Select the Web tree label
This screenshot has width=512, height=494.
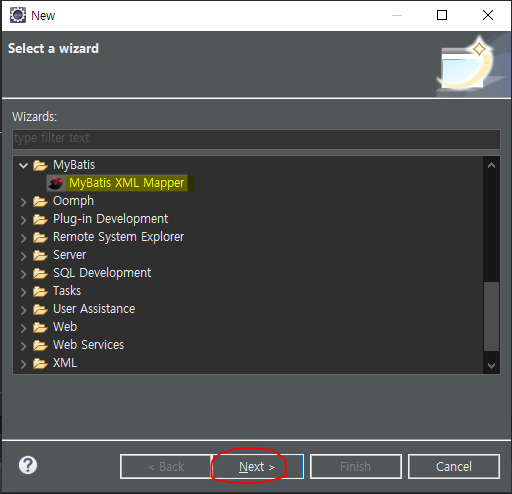pos(65,327)
